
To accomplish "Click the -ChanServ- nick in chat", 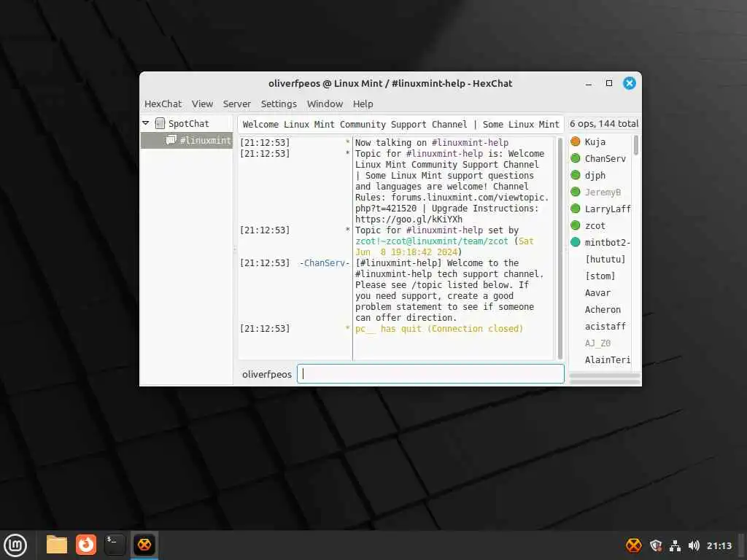I will coord(325,263).
